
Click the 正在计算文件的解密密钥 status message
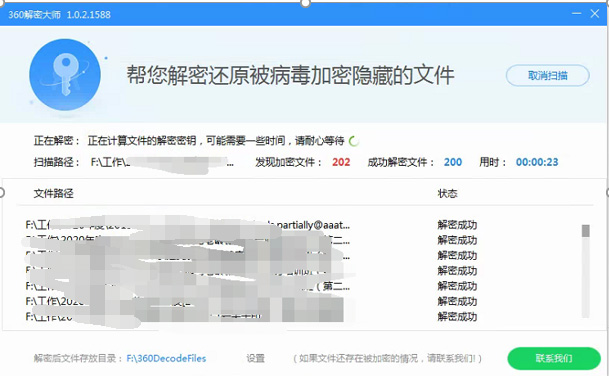216,141
